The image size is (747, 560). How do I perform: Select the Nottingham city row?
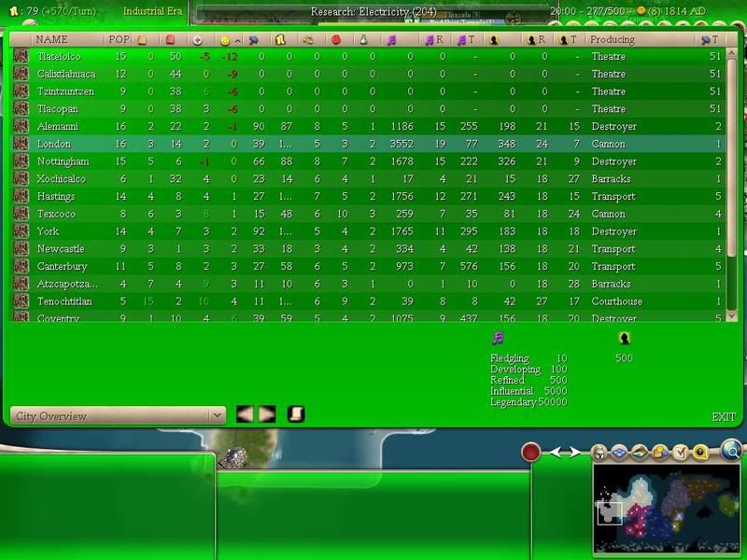tap(368, 161)
